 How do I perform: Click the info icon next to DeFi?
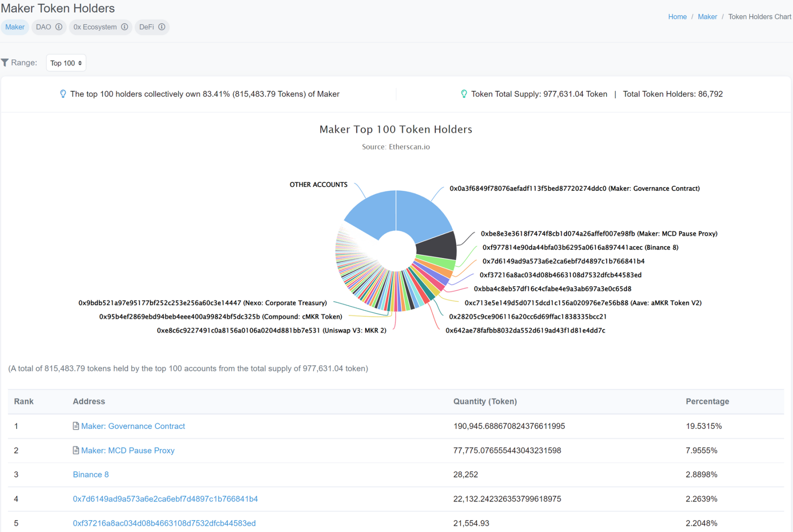pos(162,27)
